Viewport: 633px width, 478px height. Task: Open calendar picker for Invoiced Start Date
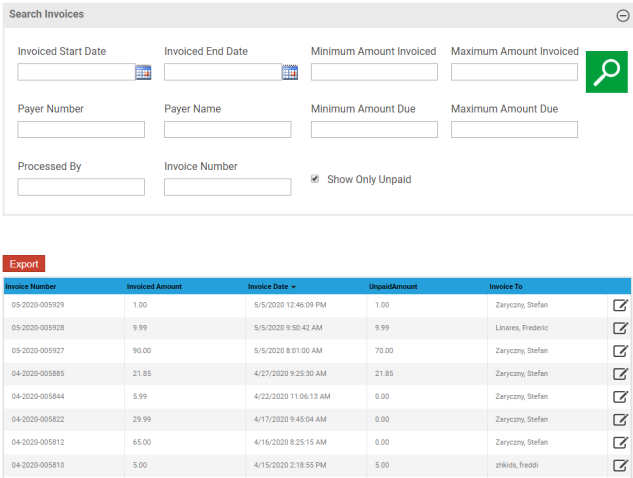point(143,72)
